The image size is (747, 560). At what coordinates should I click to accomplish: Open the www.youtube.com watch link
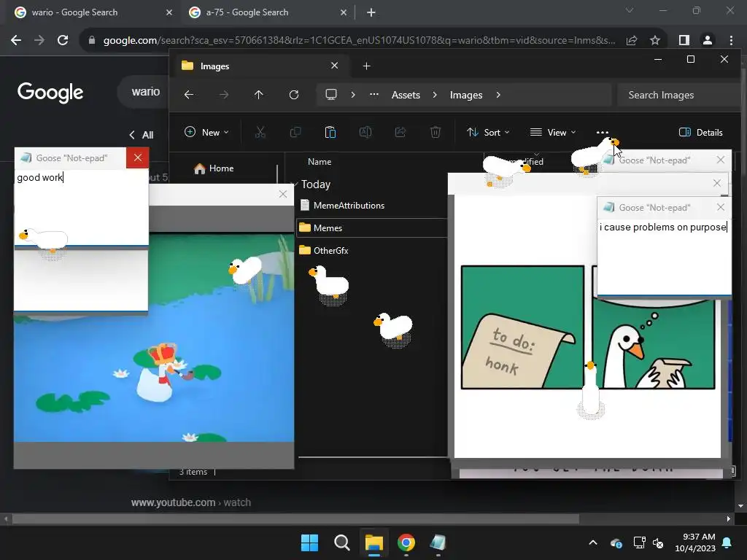click(191, 502)
